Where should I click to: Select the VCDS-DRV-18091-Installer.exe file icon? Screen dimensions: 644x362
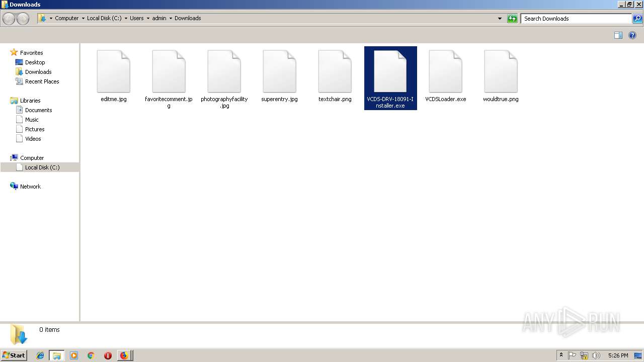(x=390, y=71)
